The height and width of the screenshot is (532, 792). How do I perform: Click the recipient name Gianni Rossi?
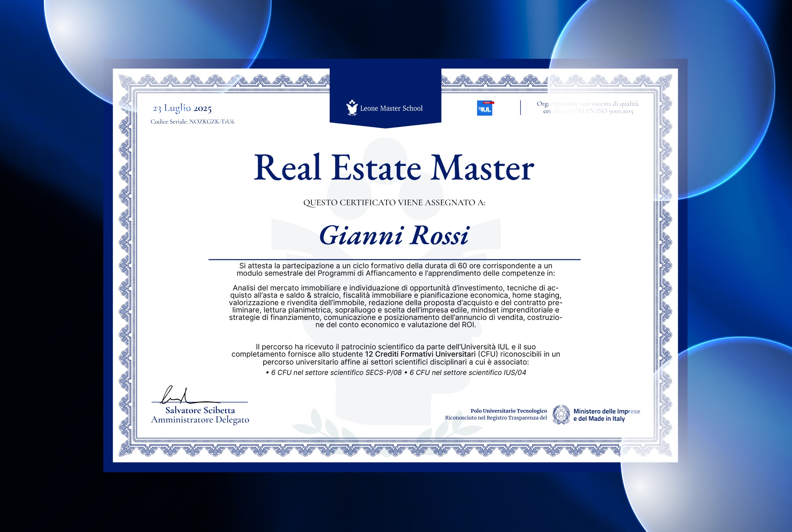pyautogui.click(x=394, y=236)
